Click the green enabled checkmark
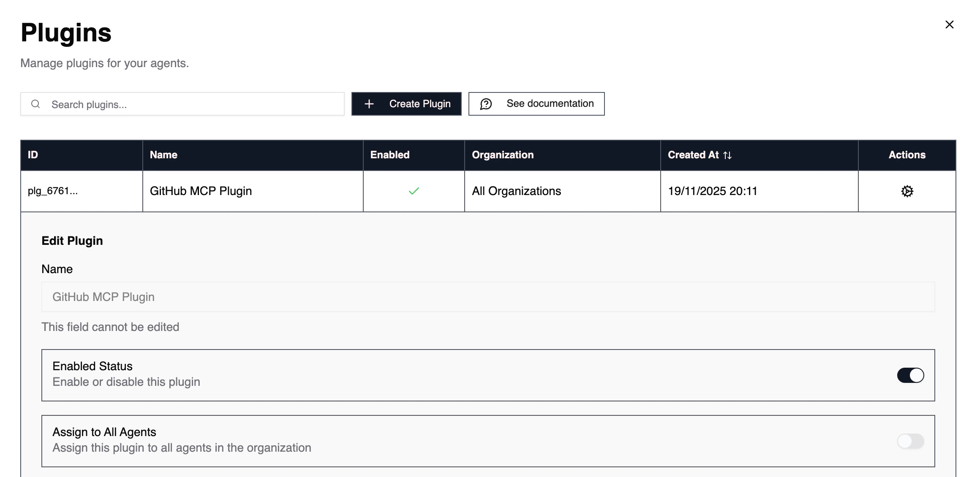The width and height of the screenshot is (980, 477). tap(414, 191)
